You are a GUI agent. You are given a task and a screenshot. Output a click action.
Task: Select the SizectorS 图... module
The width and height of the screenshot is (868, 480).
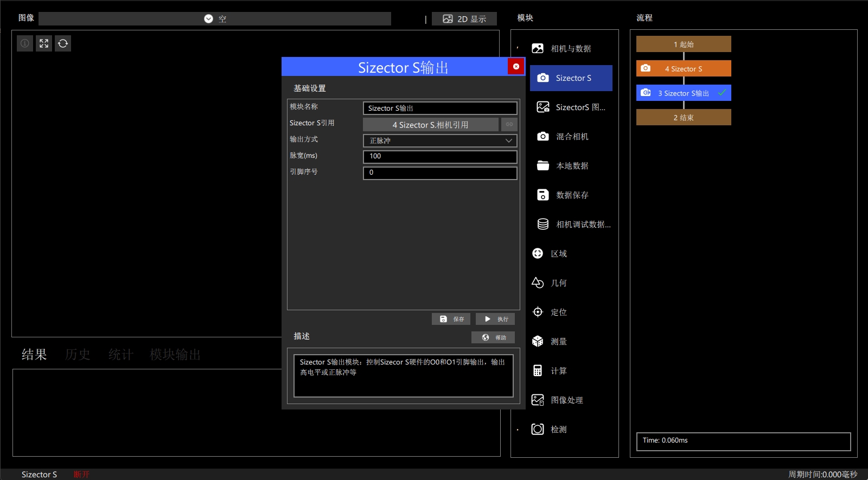(571, 107)
